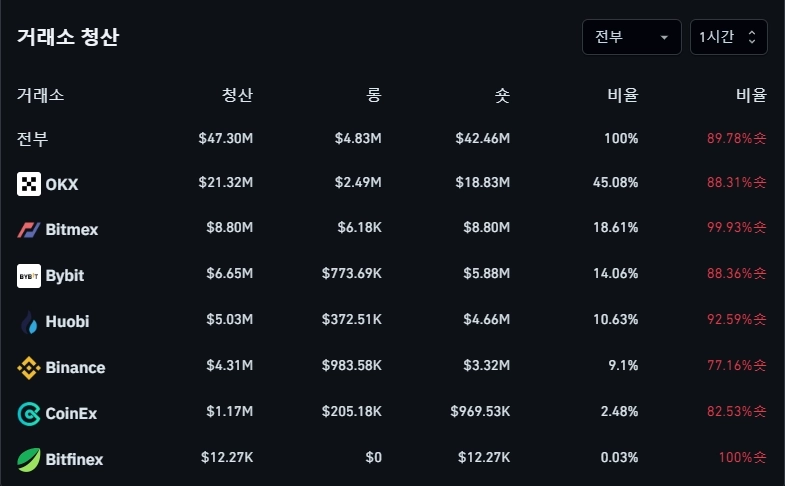Click the Bybit logo icon
The height and width of the screenshot is (486, 785).
[29, 276]
